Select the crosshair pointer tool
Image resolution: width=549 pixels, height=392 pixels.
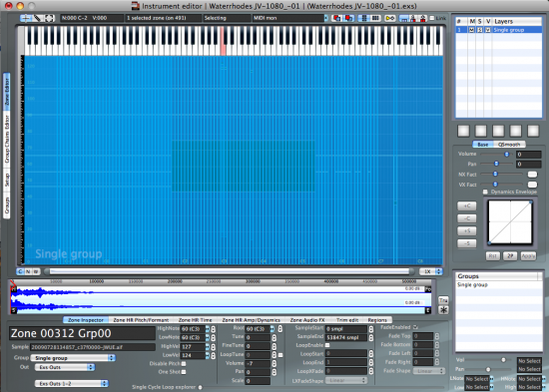26,18
